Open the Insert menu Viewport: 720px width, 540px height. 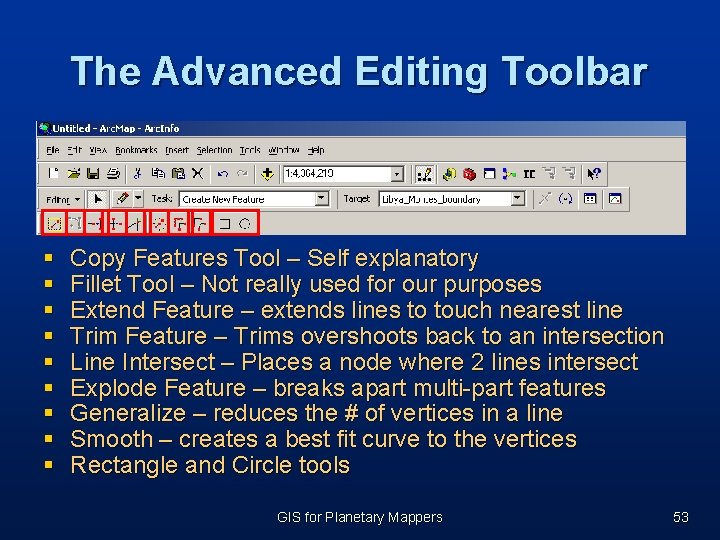(x=177, y=150)
